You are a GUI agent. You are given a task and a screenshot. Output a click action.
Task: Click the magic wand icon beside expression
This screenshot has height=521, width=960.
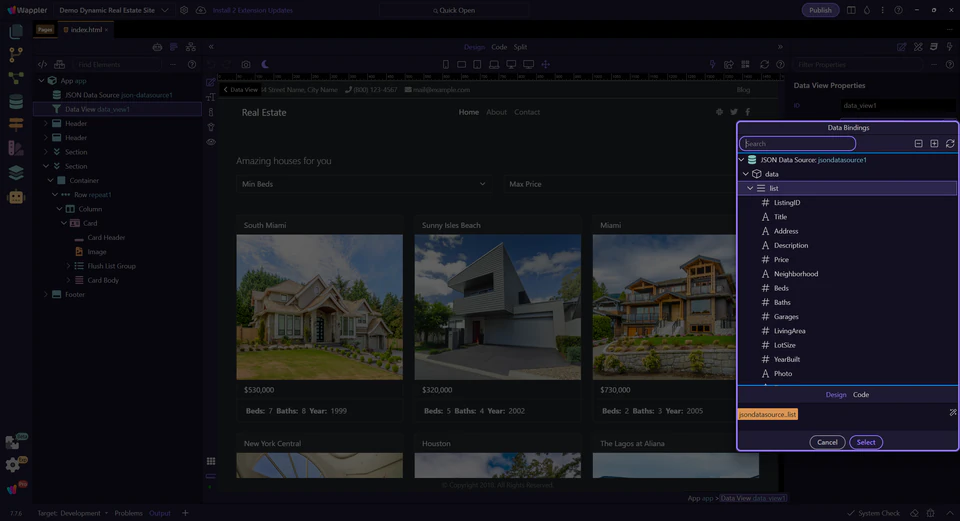click(x=952, y=413)
